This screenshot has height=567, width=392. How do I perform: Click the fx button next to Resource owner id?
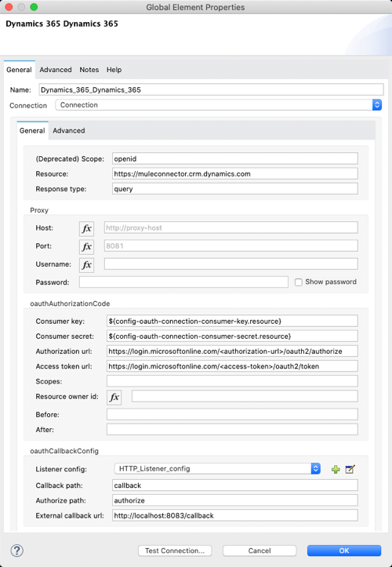[x=114, y=397]
